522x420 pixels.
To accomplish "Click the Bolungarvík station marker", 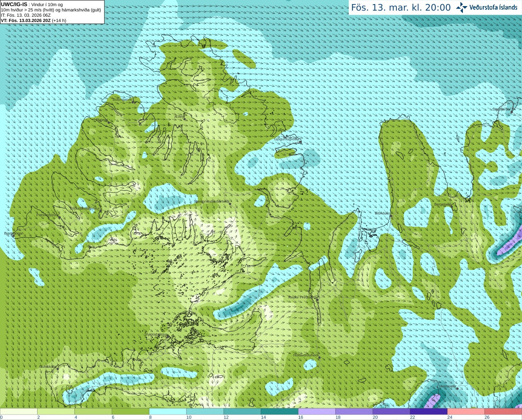I will 133,102.
